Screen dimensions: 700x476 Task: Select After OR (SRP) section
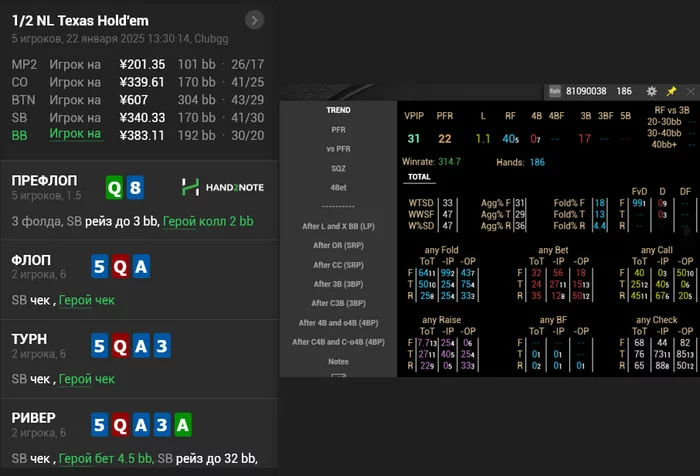[338, 245]
